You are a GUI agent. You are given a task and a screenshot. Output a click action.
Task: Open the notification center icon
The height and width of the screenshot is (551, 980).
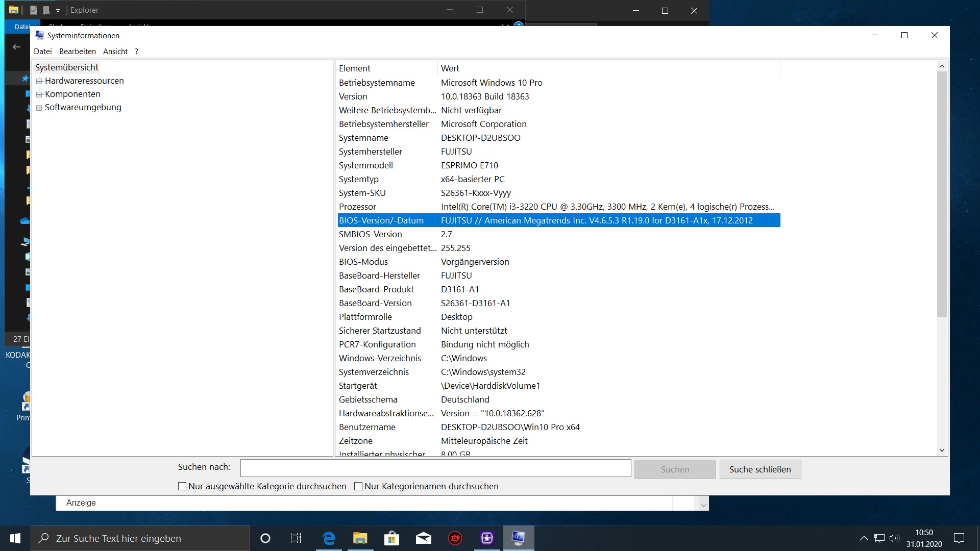[x=959, y=538]
